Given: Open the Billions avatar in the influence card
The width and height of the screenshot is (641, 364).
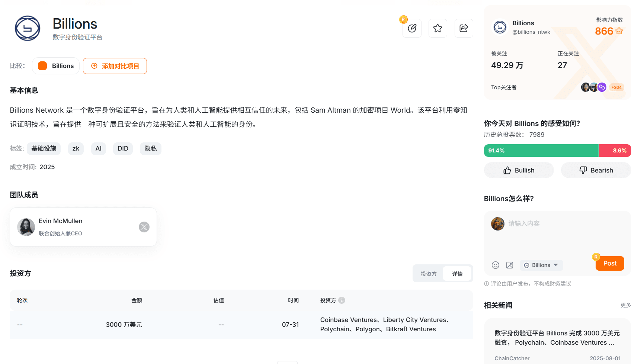Looking at the screenshot, I should click(x=500, y=27).
